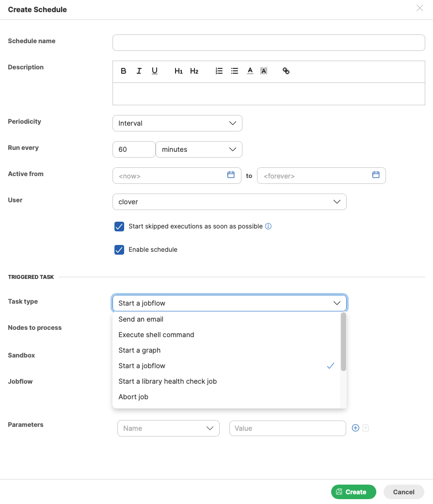Apply underline formatting in the description editor
433x504 pixels.
click(x=154, y=71)
